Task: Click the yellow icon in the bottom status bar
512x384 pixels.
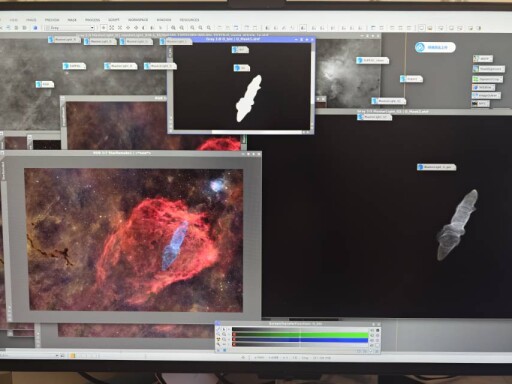Action: 73,356
